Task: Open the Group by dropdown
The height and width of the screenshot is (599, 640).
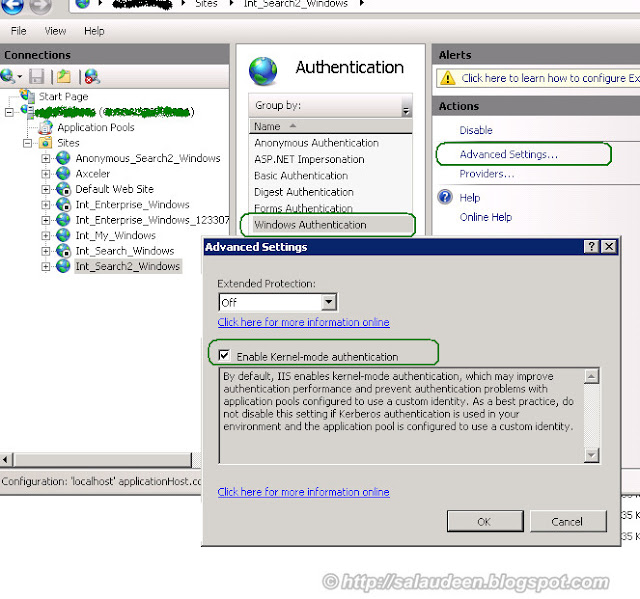Action: coord(406,106)
